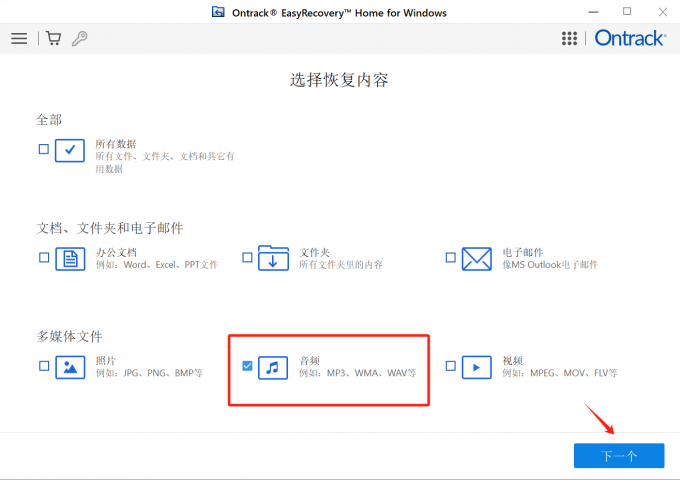Click the 办公文档 label

coord(116,252)
